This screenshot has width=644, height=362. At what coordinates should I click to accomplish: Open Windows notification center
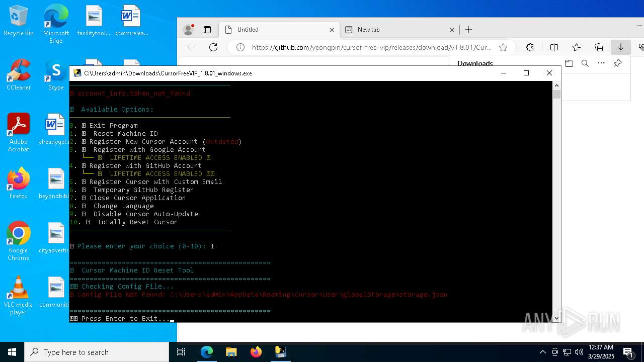point(628,352)
